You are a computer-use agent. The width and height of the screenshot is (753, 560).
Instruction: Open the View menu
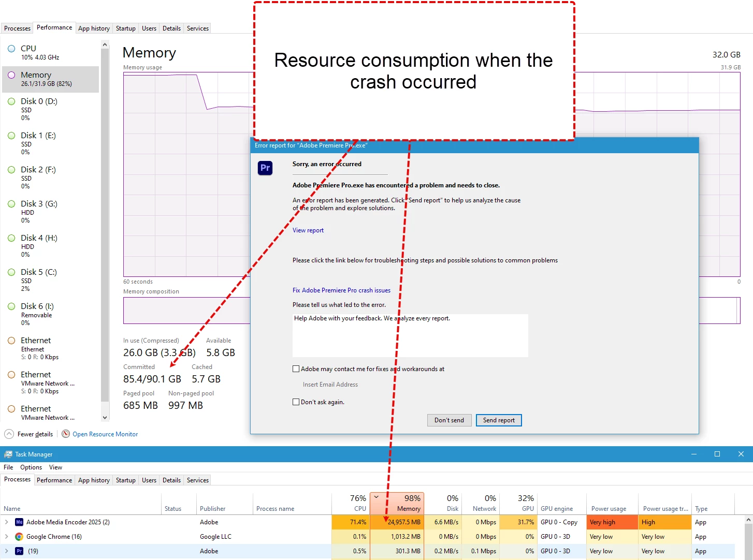[55, 467]
